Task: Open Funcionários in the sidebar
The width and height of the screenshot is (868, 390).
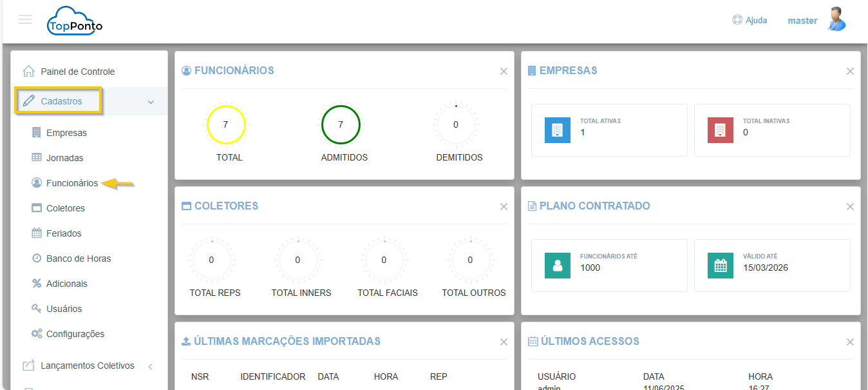Action: 71,183
